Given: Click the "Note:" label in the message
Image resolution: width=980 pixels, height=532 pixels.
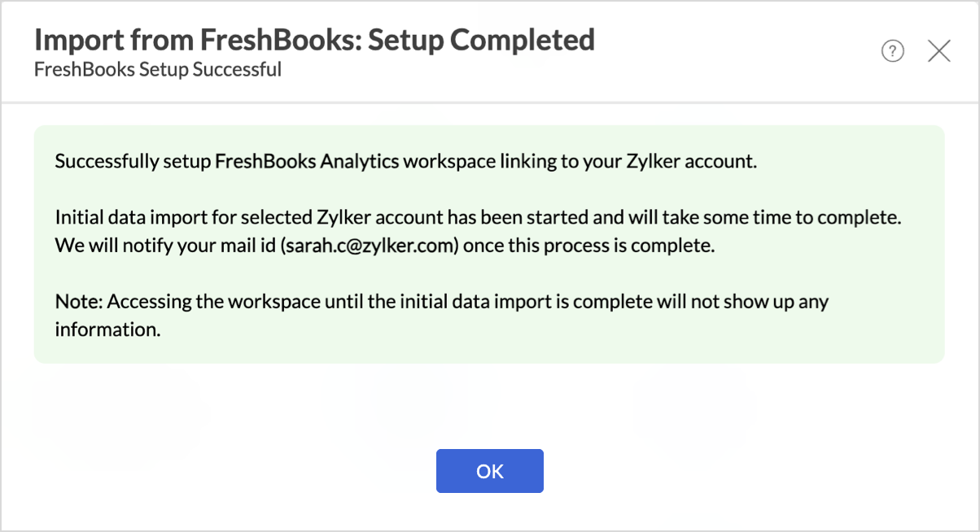Looking at the screenshot, I should coord(79,302).
